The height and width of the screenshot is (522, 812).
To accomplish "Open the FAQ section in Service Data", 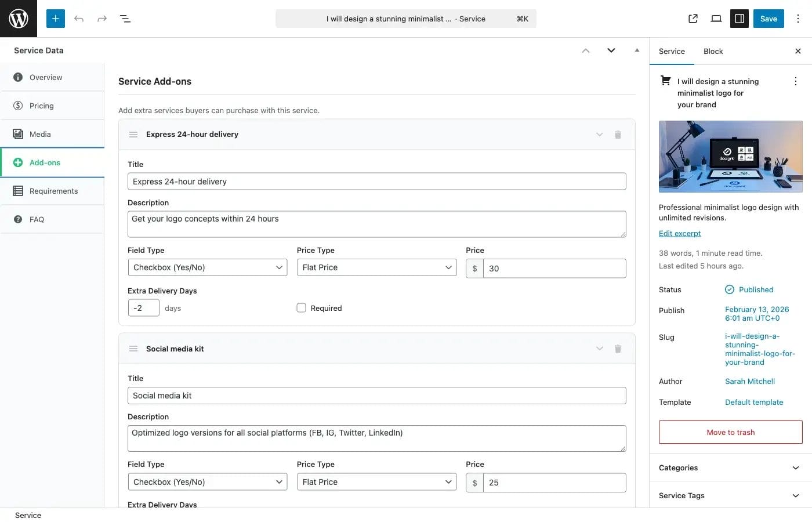I will [x=37, y=219].
